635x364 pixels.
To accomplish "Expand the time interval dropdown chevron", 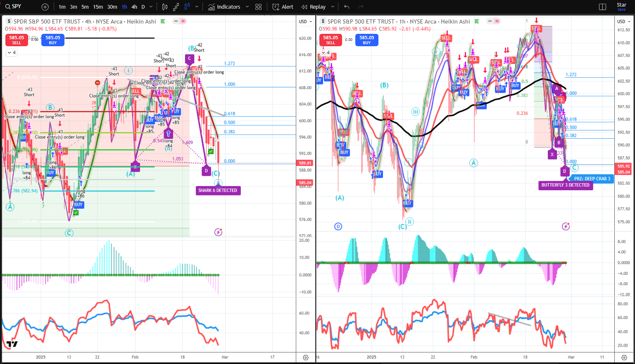I will [151, 7].
